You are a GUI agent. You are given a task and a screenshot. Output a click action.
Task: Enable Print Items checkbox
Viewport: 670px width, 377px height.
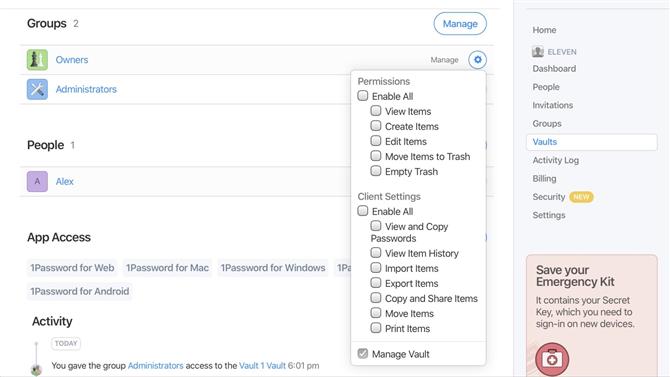376,328
